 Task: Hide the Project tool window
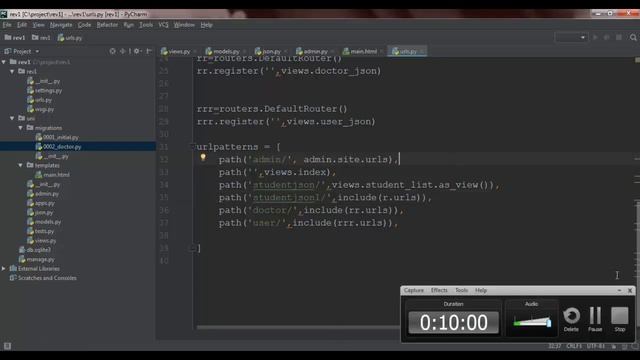click(149, 51)
